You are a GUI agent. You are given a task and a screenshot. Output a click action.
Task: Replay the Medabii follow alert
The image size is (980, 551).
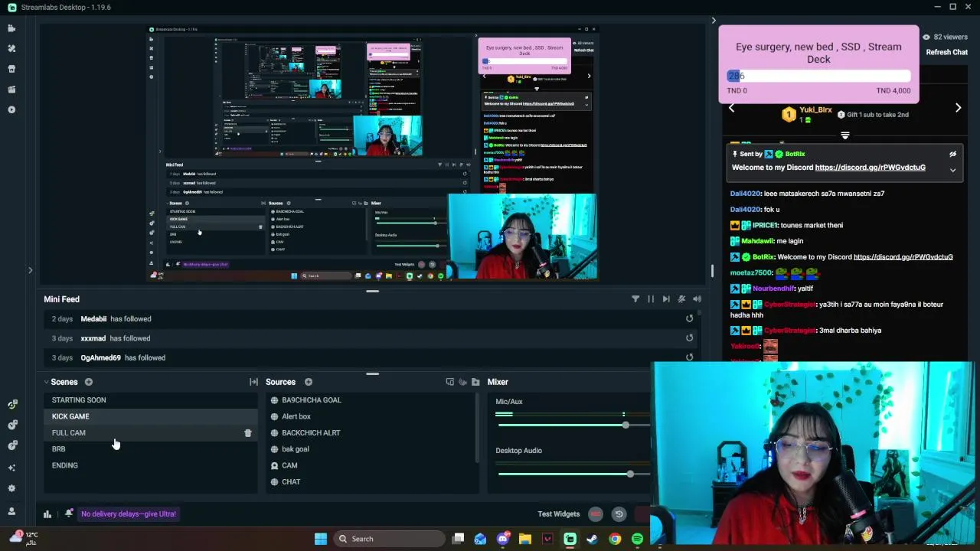click(x=689, y=318)
